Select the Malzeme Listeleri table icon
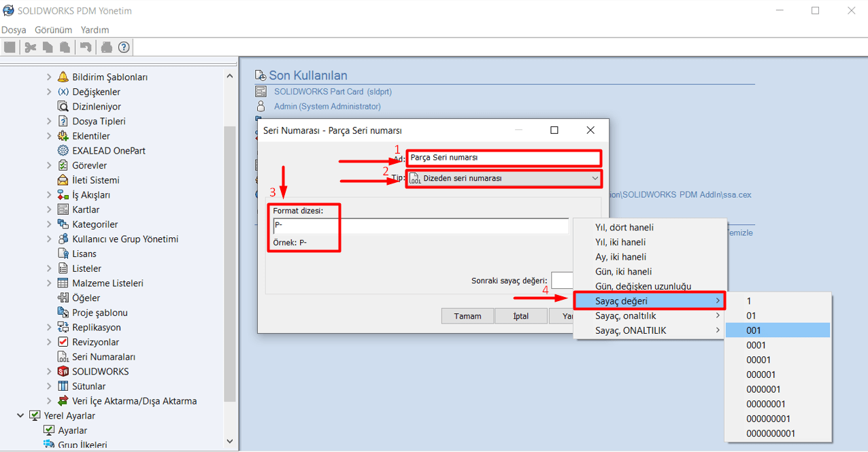Image resolution: width=868 pixels, height=452 pixels. [x=63, y=283]
